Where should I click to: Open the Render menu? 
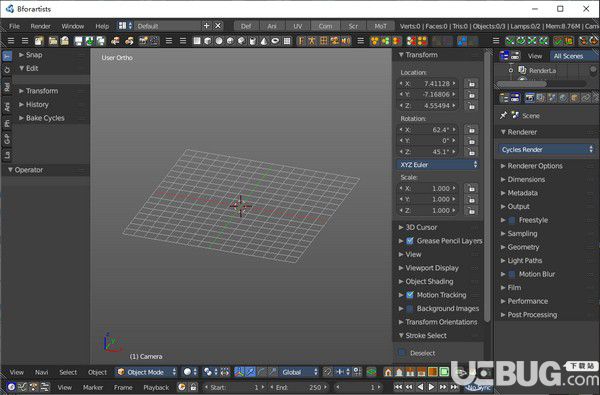(41, 26)
